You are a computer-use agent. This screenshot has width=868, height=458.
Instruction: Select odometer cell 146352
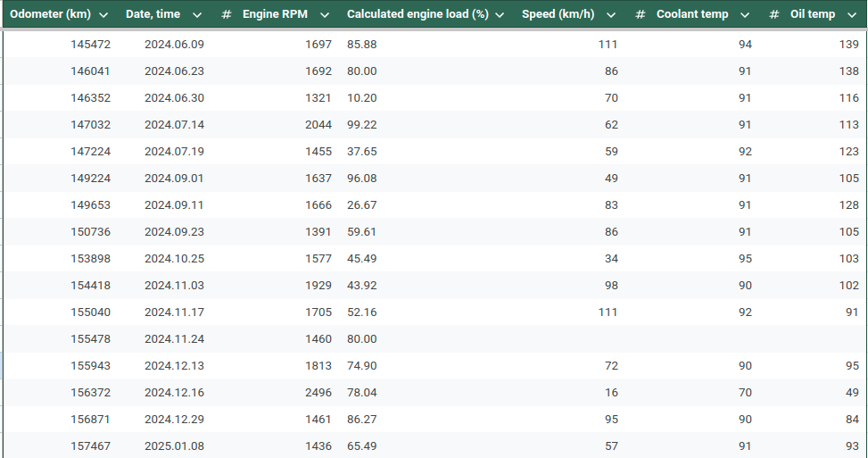90,98
